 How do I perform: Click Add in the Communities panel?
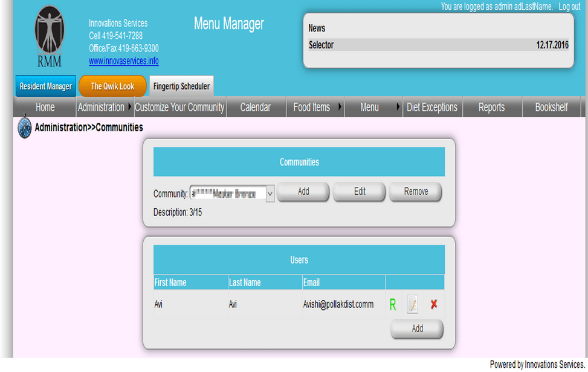[302, 192]
